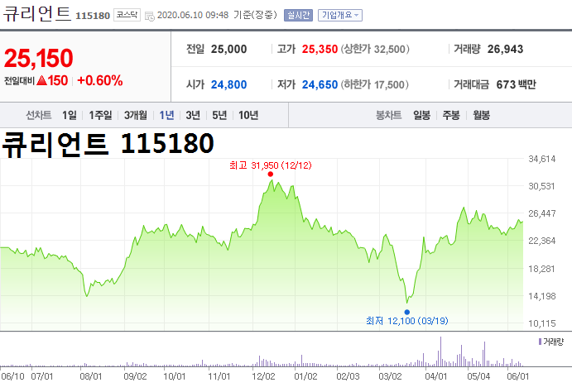Click the 전일 value 25,000

228,49
